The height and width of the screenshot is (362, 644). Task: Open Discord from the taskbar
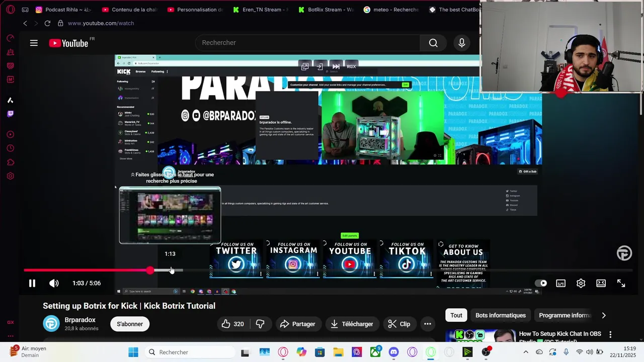pos(393,352)
